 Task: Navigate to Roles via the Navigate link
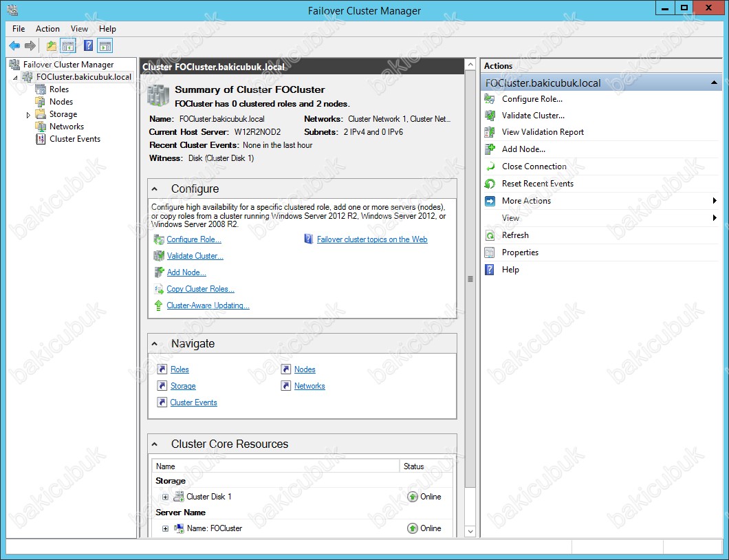pos(179,369)
